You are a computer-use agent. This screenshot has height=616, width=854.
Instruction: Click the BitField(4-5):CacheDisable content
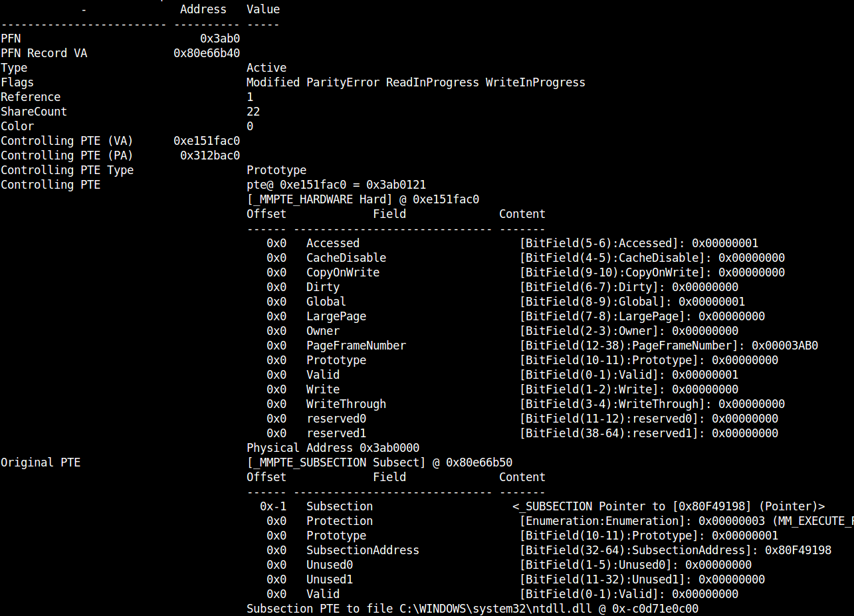coord(652,258)
